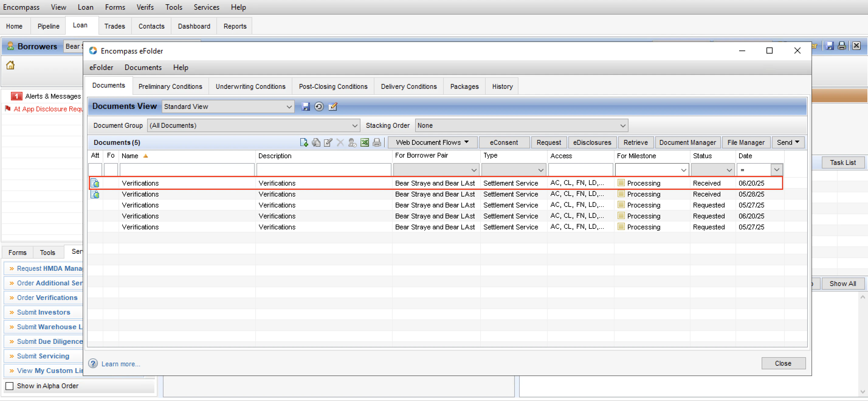Click the Order Verifications link

(x=47, y=298)
